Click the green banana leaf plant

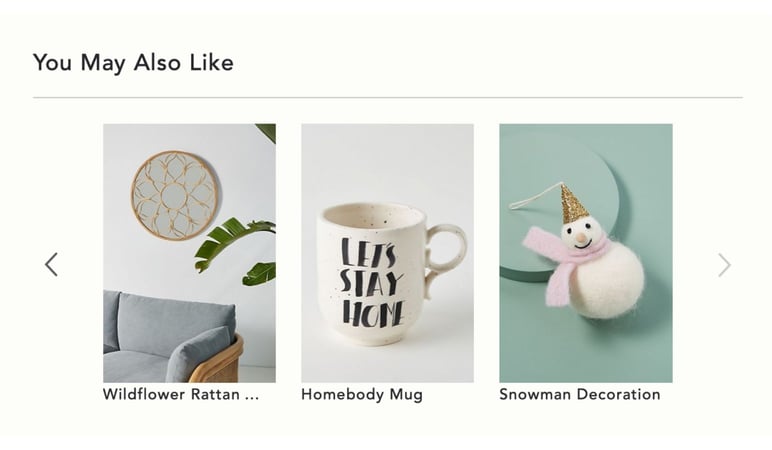(237, 251)
